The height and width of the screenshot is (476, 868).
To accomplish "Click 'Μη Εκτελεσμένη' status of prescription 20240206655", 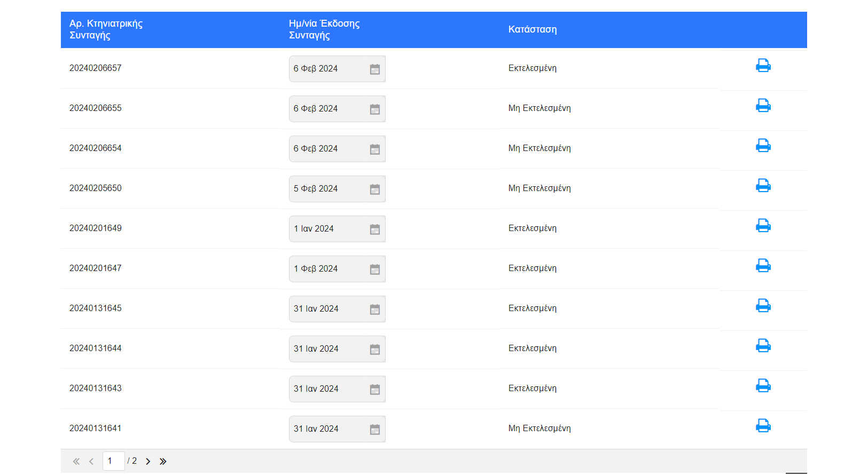I will 539,108.
